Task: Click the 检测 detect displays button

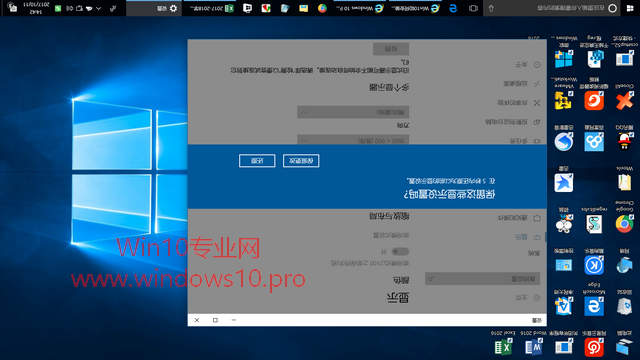Action: pos(391,49)
